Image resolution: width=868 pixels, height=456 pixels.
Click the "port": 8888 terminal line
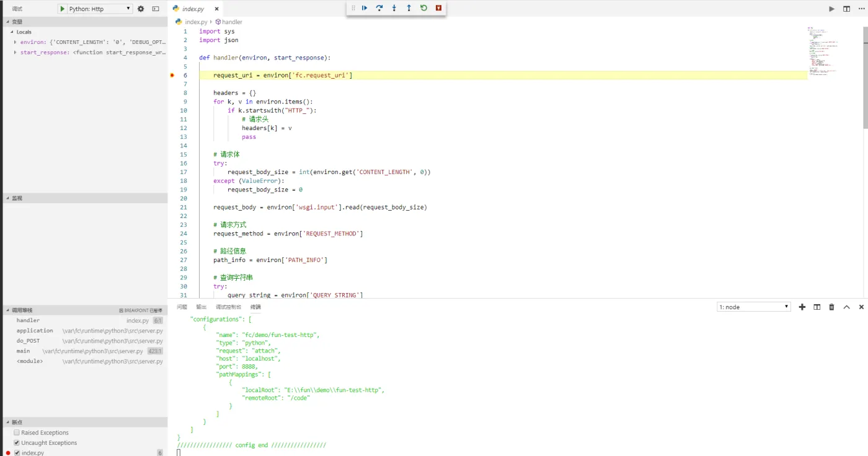tap(237, 366)
